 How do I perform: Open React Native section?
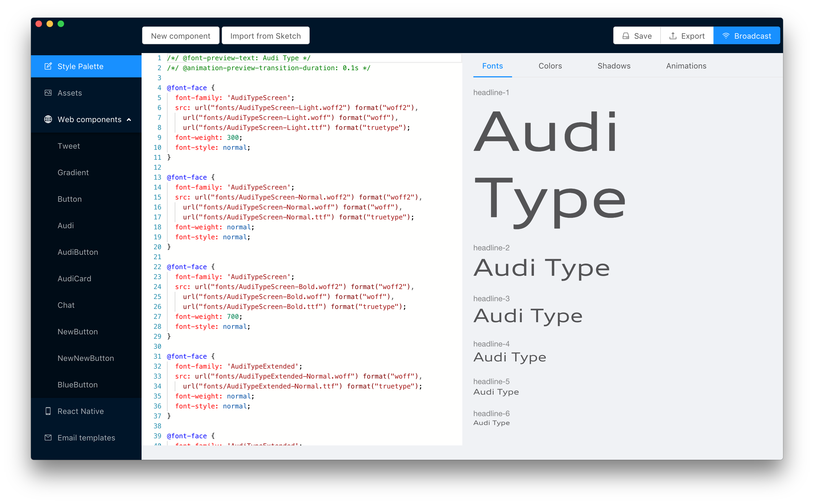pyautogui.click(x=86, y=411)
